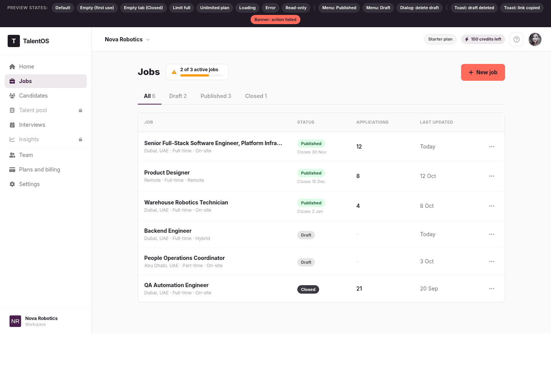Click the Home icon in sidebar
The width and height of the screenshot is (551, 392).
pos(12,67)
